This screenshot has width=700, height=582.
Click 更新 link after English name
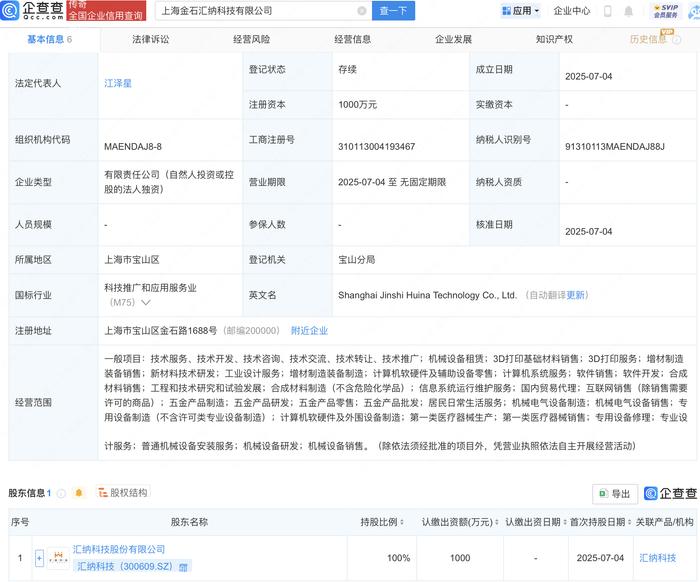pyautogui.click(x=575, y=295)
